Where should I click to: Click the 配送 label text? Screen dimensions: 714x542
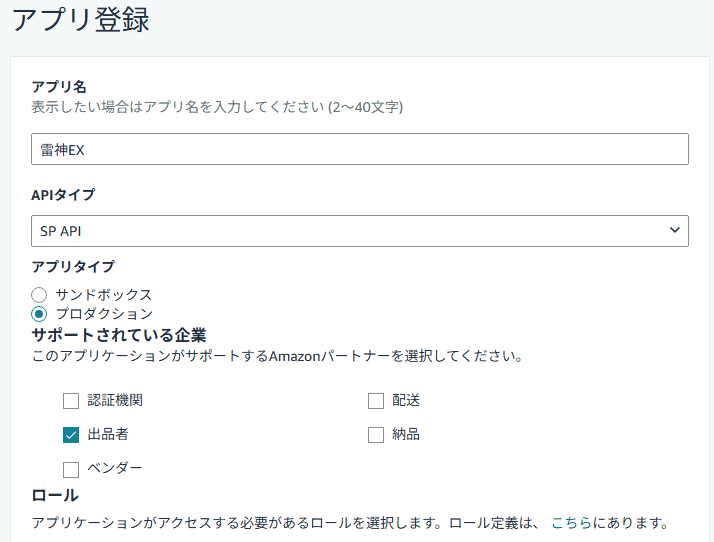pos(406,400)
